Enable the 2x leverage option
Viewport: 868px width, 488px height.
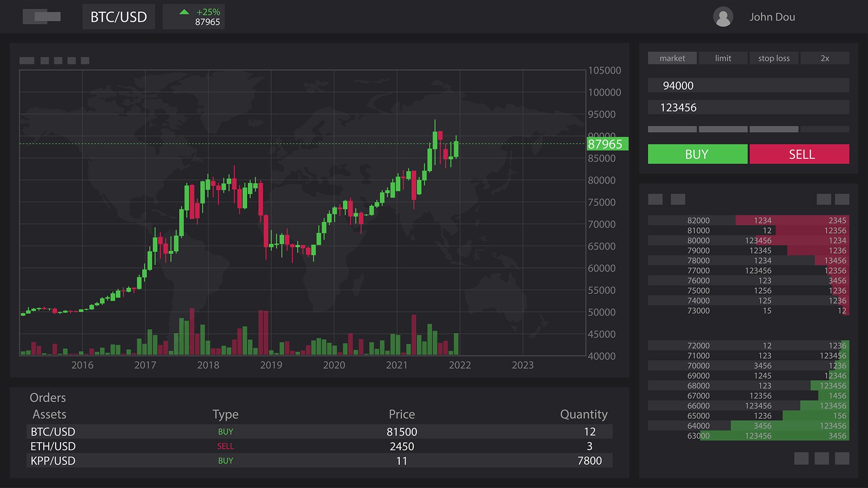pos(825,58)
